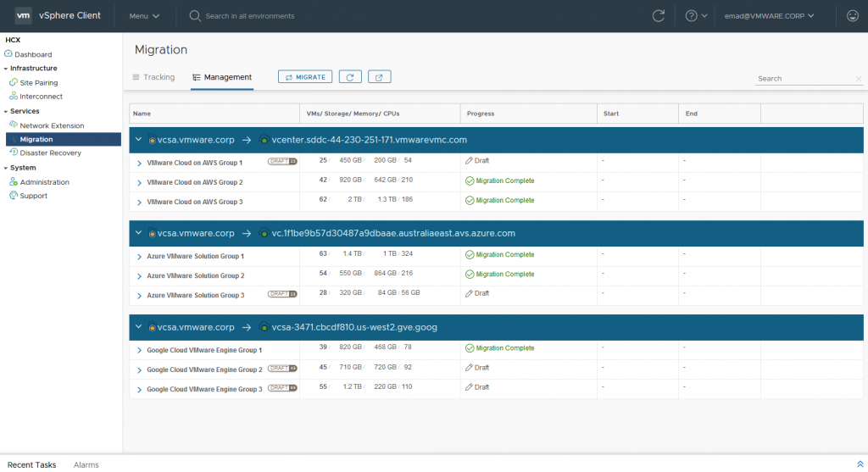Click the Migration page heading

click(161, 50)
